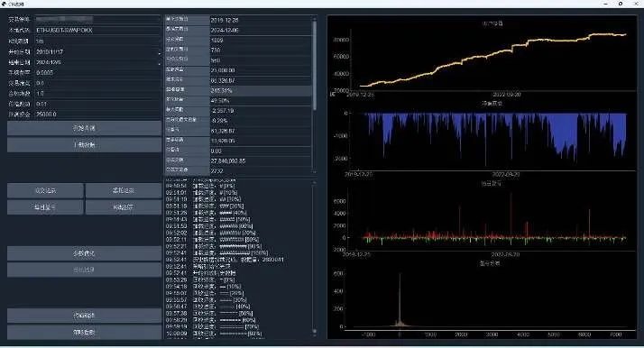Image resolution: width=644 pixels, height=348 pixels.
Task: Click the PnL distribution histogram spike
Action: 400,299
